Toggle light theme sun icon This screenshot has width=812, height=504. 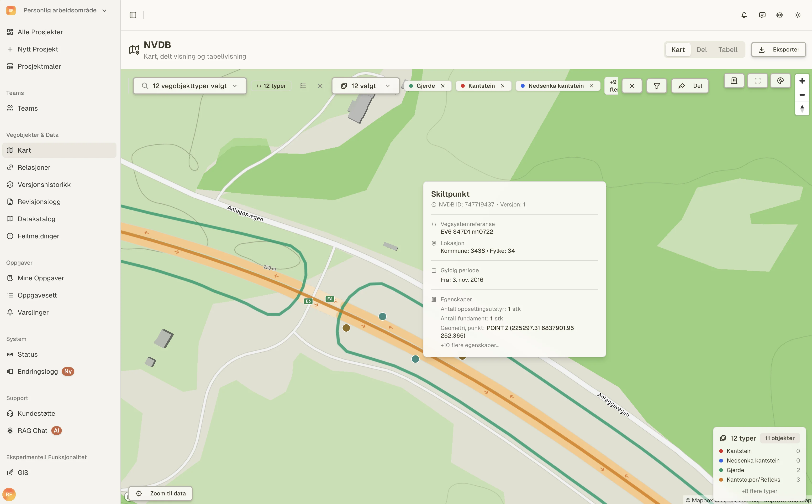[x=797, y=15]
